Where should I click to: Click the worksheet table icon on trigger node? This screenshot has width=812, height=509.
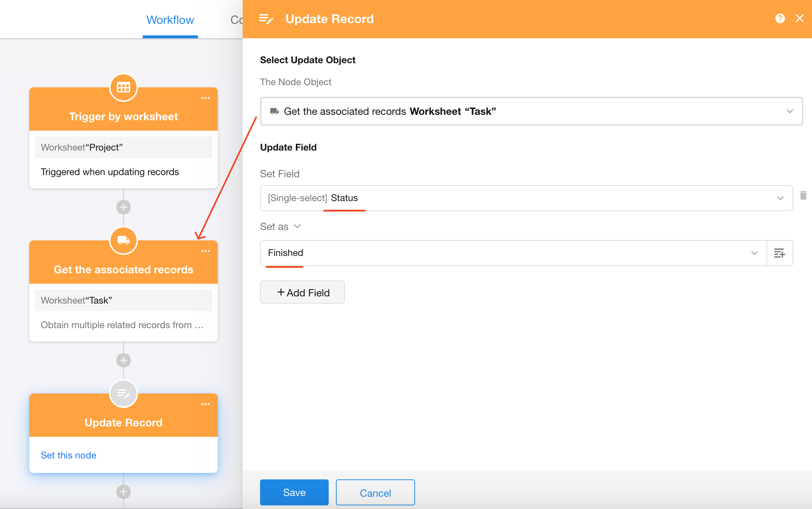coord(124,87)
